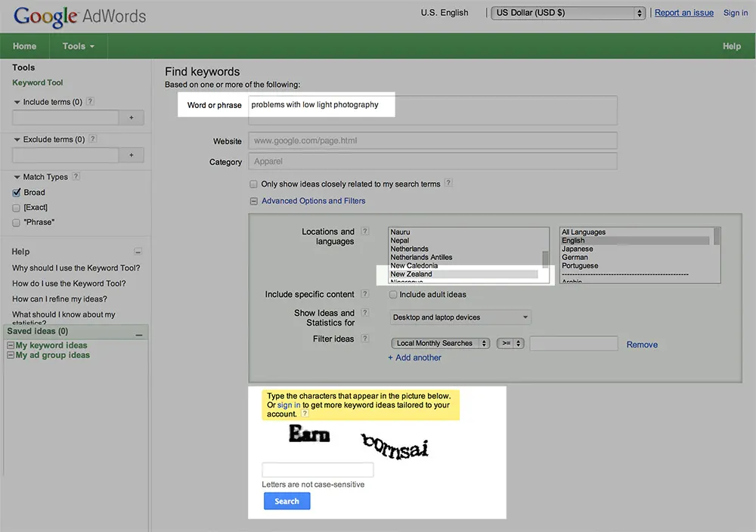Click plus button for Exclude terms

click(x=131, y=155)
